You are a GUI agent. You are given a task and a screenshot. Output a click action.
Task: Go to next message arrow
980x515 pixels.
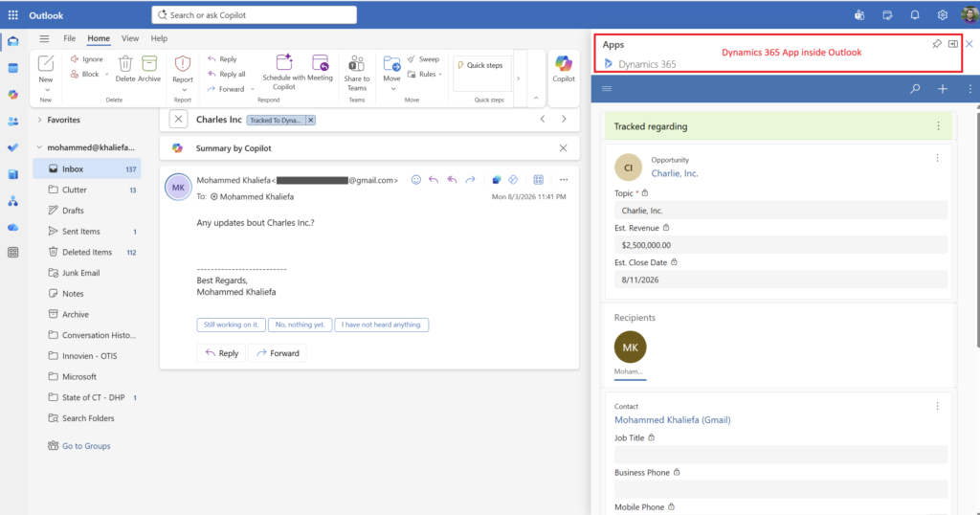click(564, 120)
